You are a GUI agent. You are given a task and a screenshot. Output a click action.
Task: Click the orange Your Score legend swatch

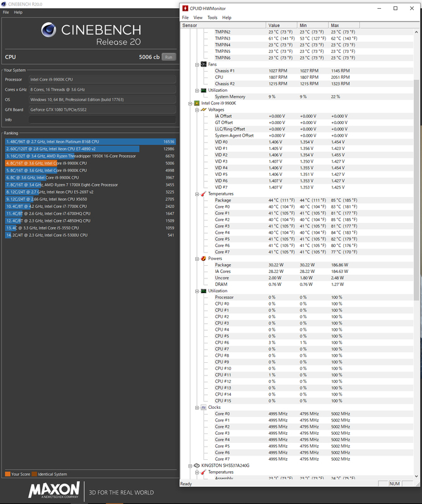(8, 474)
